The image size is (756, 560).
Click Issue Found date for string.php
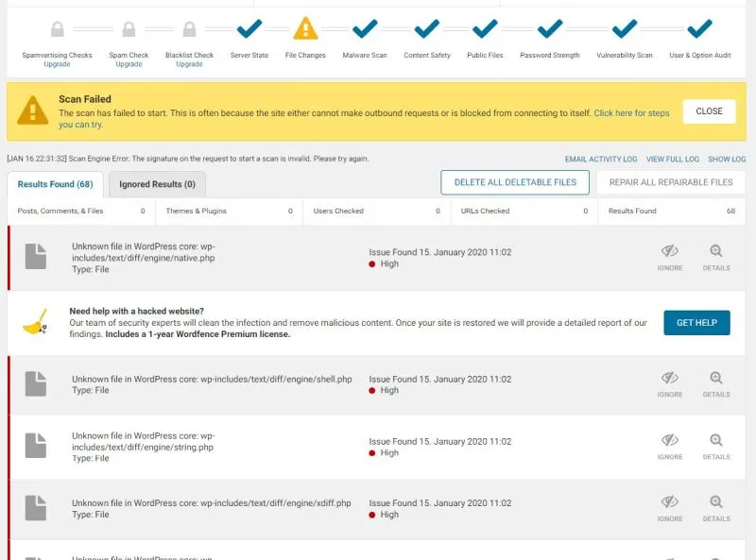(x=440, y=441)
